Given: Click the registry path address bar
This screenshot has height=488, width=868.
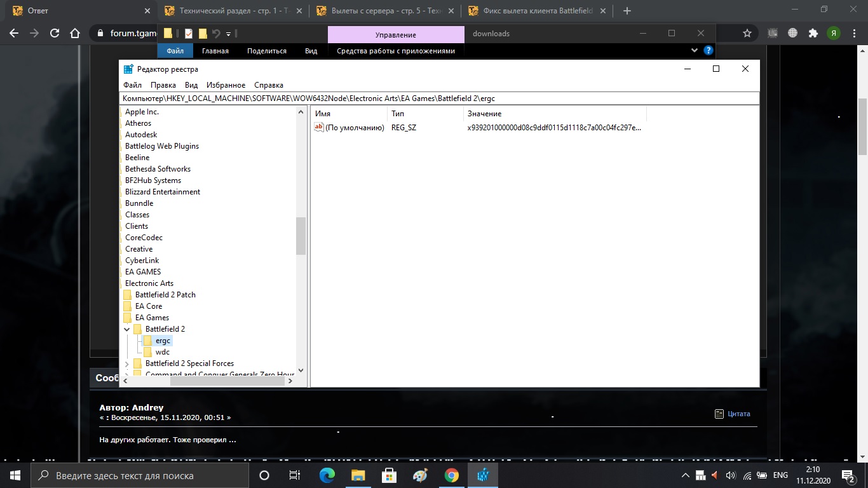Looking at the screenshot, I should point(438,98).
